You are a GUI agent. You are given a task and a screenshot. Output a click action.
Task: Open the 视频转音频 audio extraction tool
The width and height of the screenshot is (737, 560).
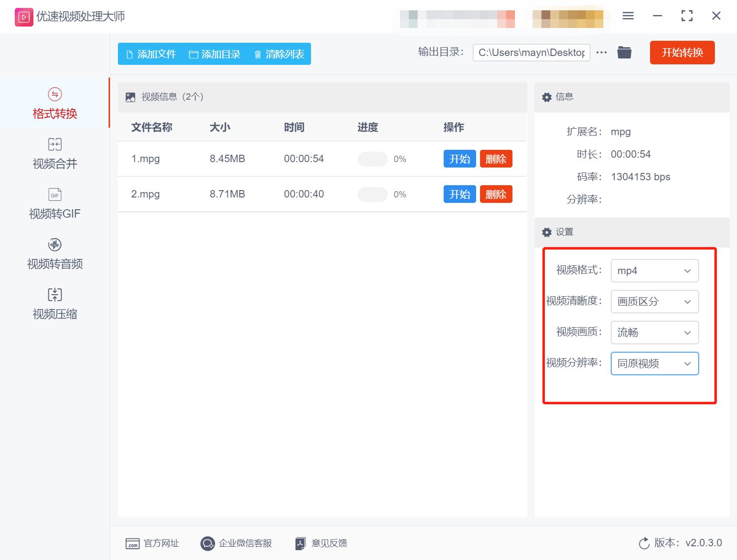[54, 253]
